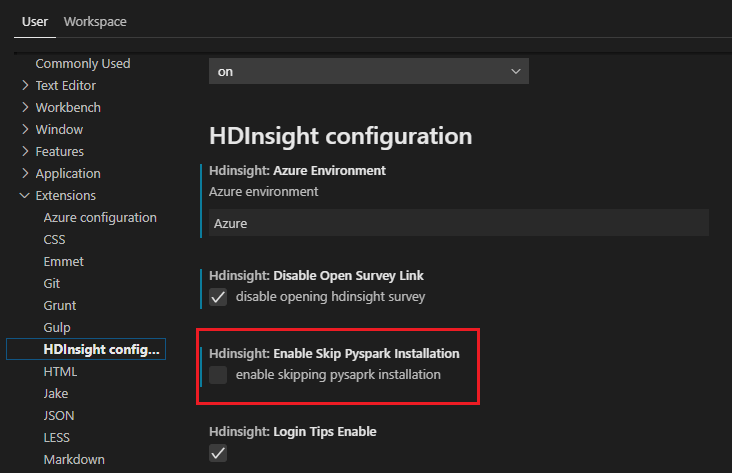Expand the Features chevron
Screen dimensions: 732x473
[x=25, y=151]
